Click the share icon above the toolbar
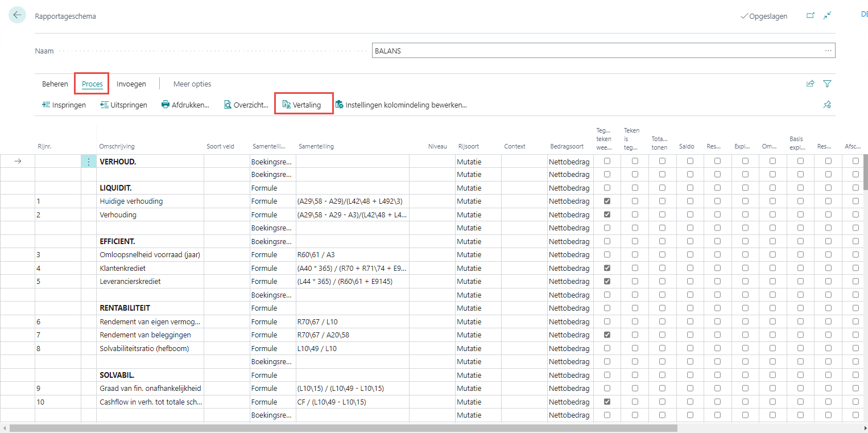The width and height of the screenshot is (868, 433). pos(810,84)
